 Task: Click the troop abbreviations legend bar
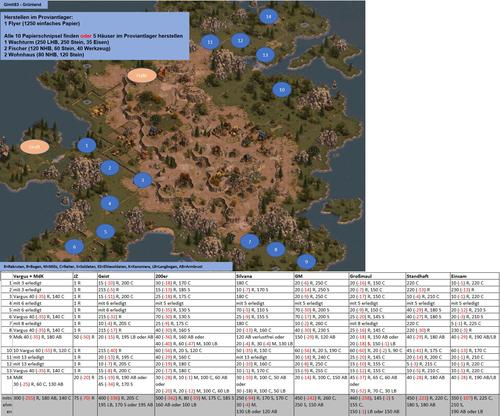(116, 266)
